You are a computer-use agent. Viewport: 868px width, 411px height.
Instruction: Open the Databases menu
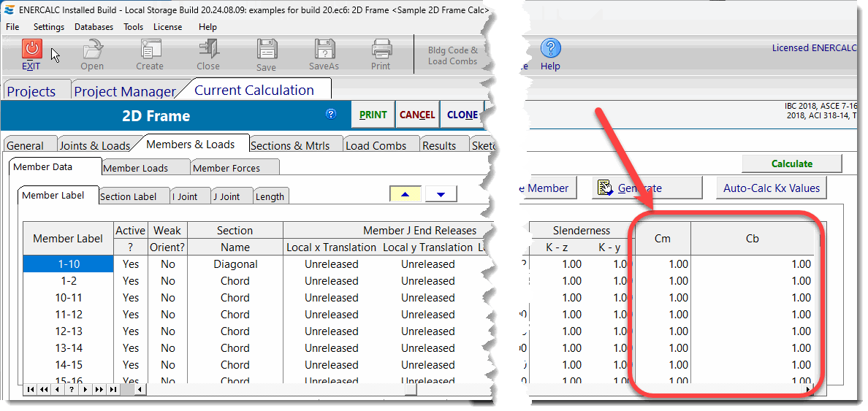[94, 27]
